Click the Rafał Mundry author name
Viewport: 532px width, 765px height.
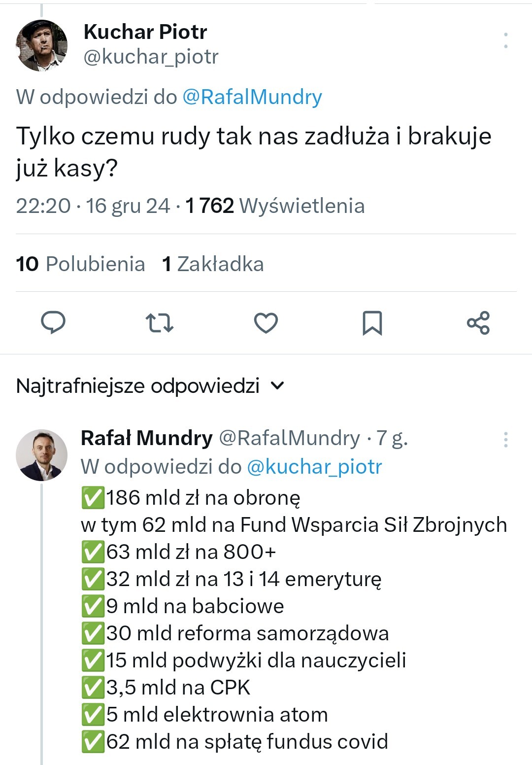146,438
